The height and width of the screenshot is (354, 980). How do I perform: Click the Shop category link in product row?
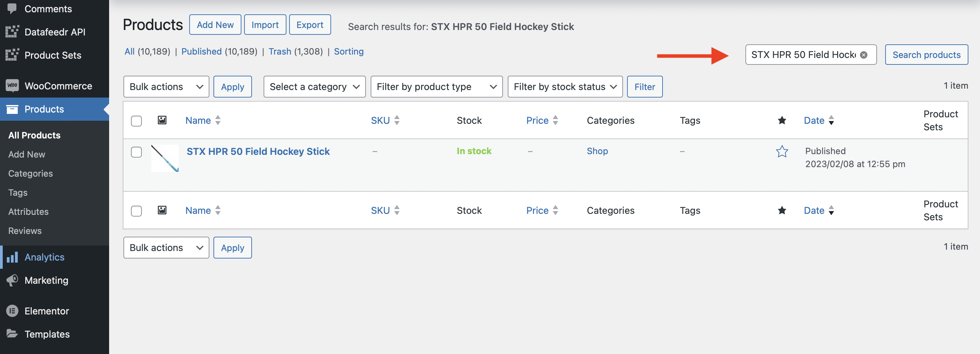[x=597, y=151]
